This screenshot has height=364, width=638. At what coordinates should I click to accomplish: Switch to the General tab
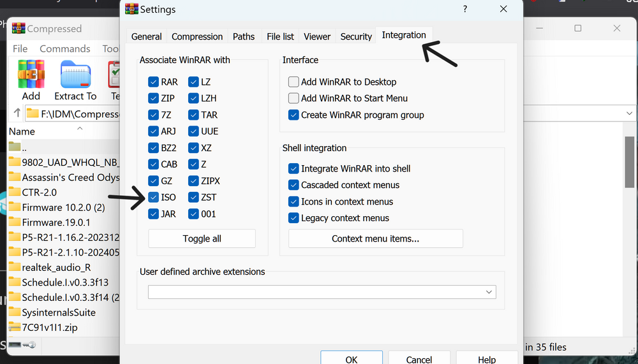147,36
